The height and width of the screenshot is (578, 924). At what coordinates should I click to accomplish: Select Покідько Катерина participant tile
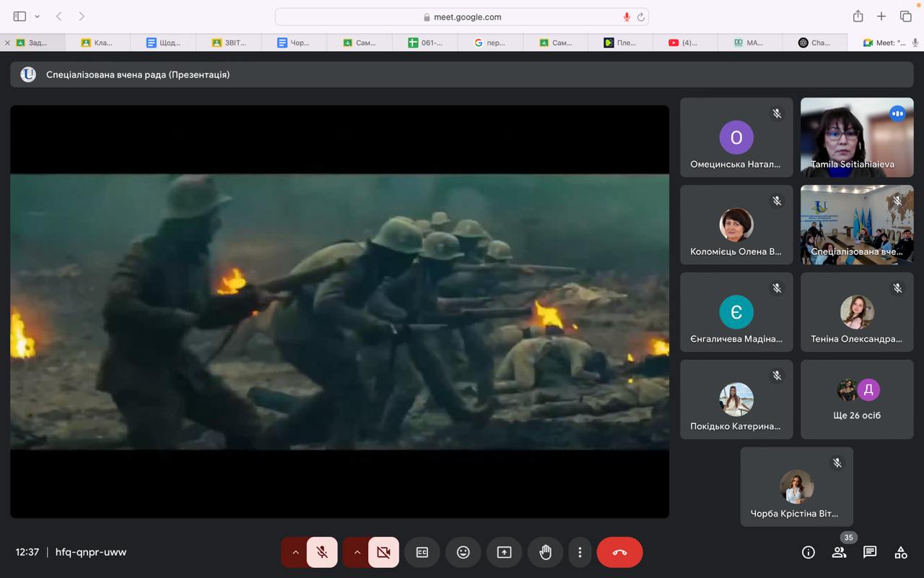pyautogui.click(x=736, y=400)
